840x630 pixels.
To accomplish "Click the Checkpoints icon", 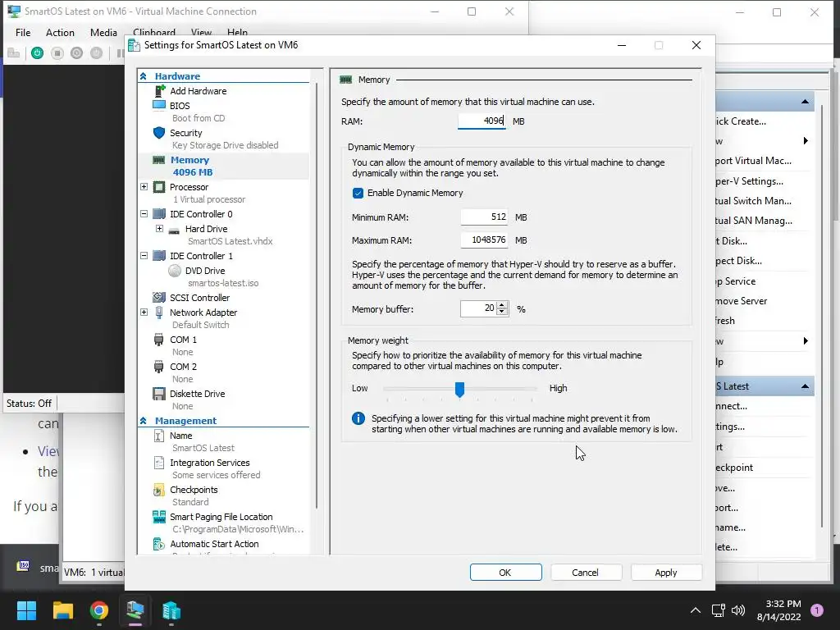I will [158, 490].
